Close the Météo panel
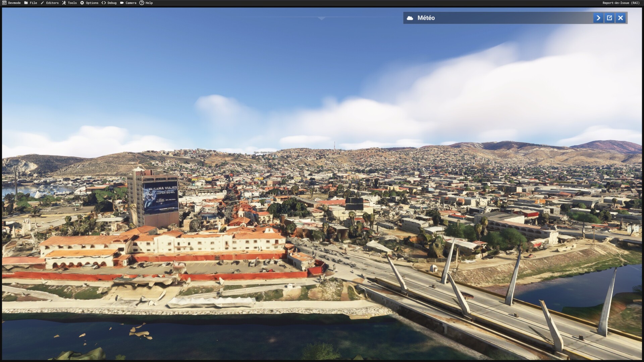The height and width of the screenshot is (362, 644). pyautogui.click(x=621, y=18)
